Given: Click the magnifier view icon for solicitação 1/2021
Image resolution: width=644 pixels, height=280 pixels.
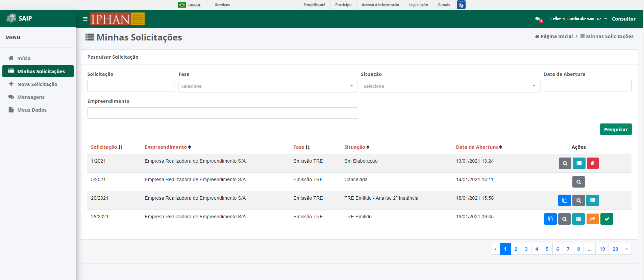Looking at the screenshot, I should point(565,163).
